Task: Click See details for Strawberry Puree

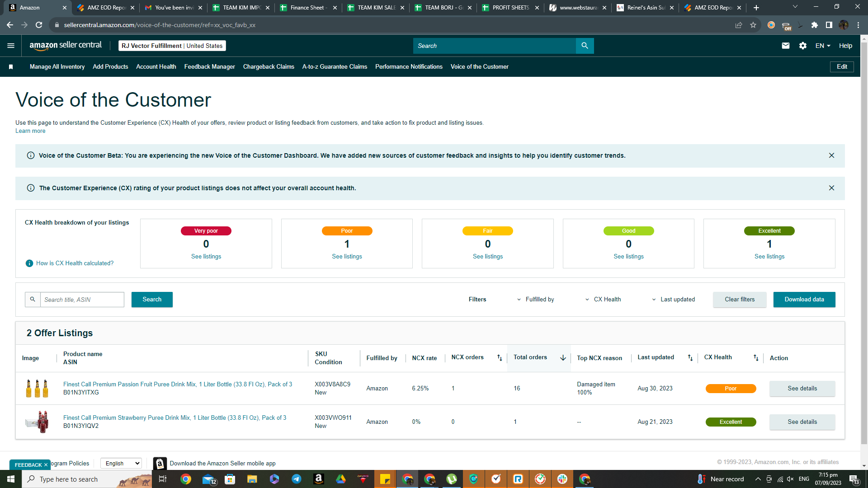Action: click(x=802, y=422)
